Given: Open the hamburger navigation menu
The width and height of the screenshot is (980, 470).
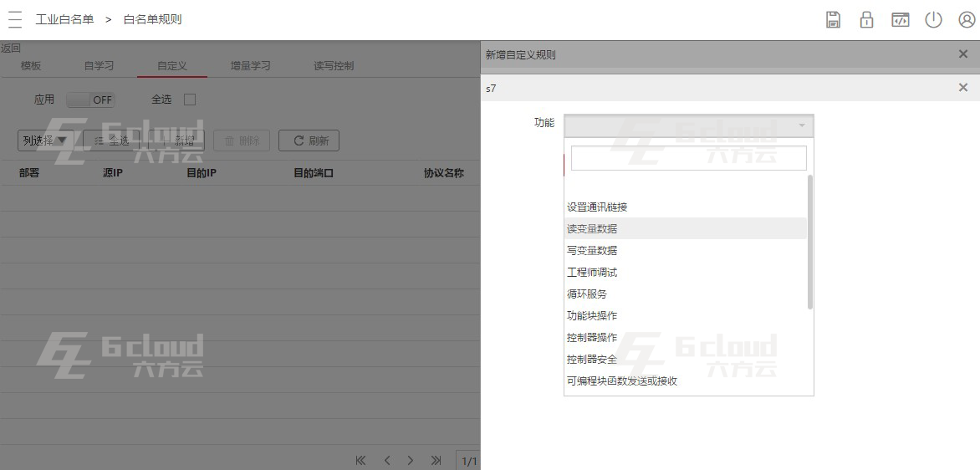Looking at the screenshot, I should 15,19.
